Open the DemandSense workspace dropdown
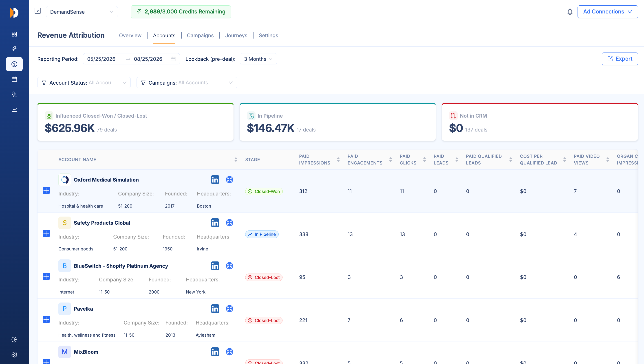This screenshot has height=364, width=644. (82, 12)
